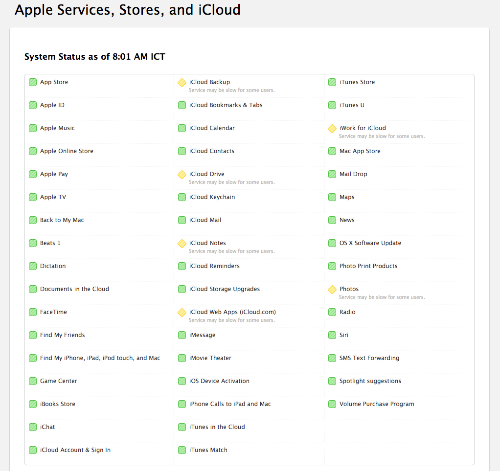The width and height of the screenshot is (500, 471).
Task: Click the iTunes U label
Action: (352, 105)
